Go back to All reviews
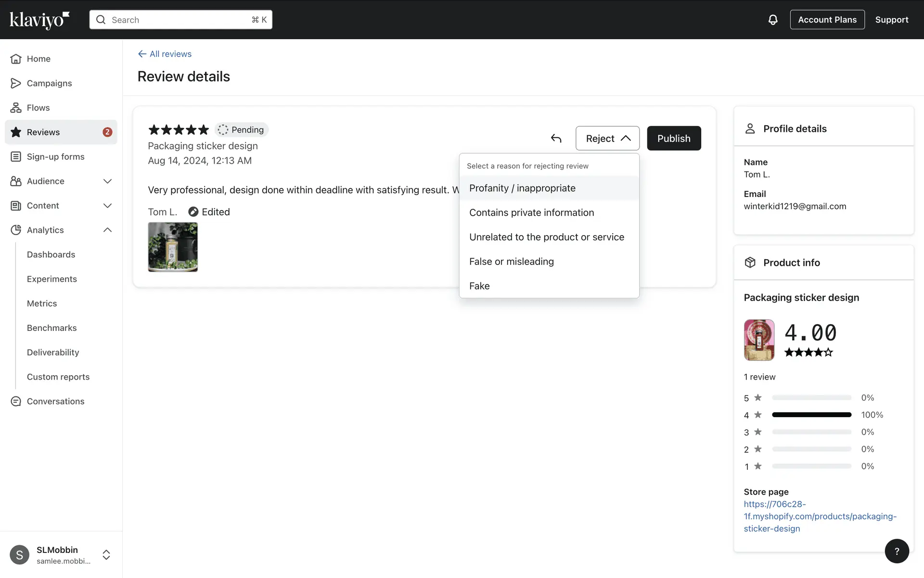 coord(165,54)
